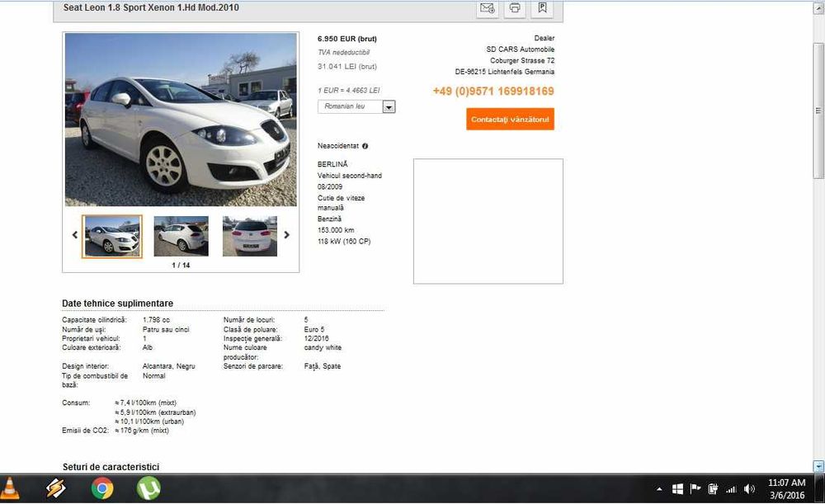Select the rear view car thumbnail
Screen dimensions: 825x504
click(x=250, y=236)
